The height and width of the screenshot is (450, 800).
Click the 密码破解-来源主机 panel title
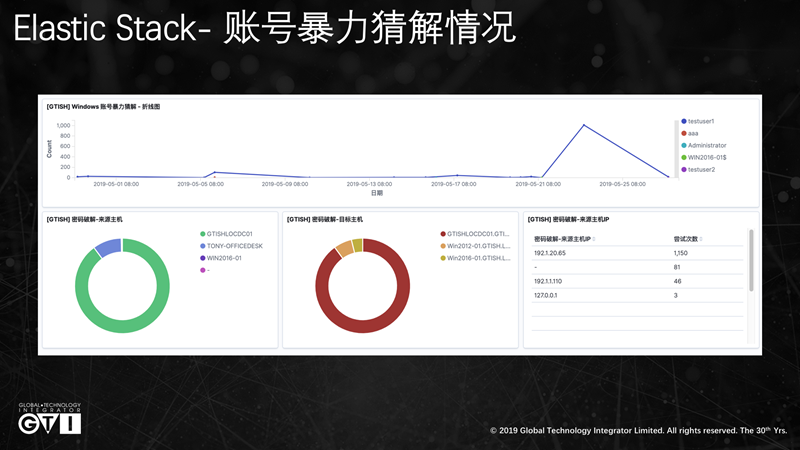[84, 219]
